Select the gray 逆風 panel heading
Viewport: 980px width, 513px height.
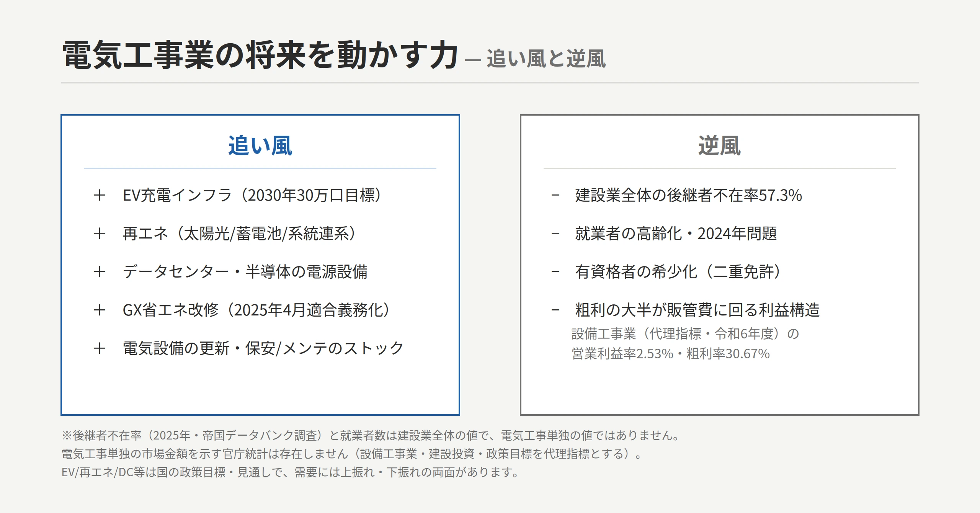(719, 146)
